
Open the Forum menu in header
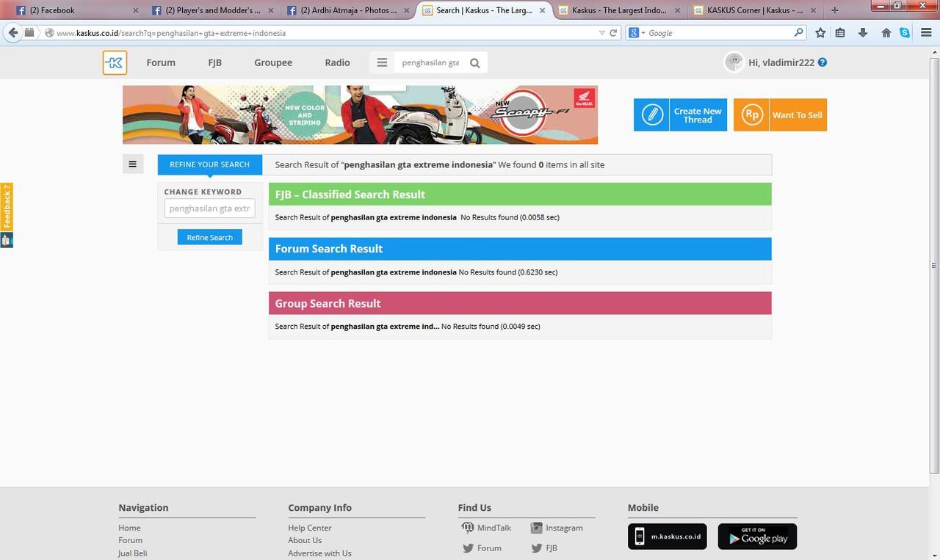click(161, 62)
